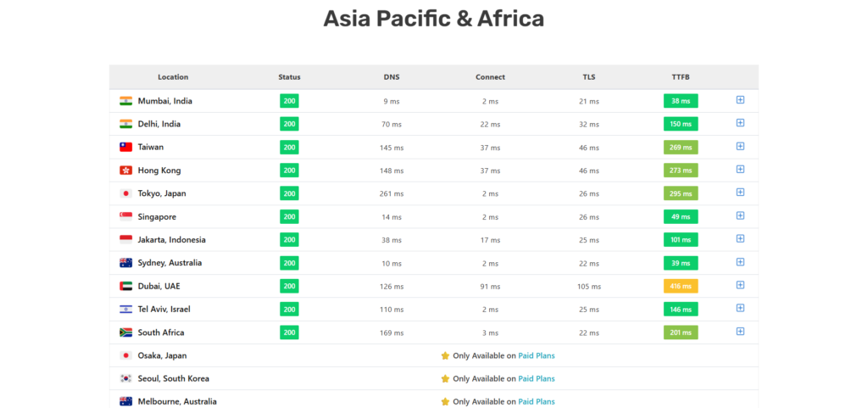The image size is (868, 408).
Task: Click the Location column header
Action: (x=173, y=77)
